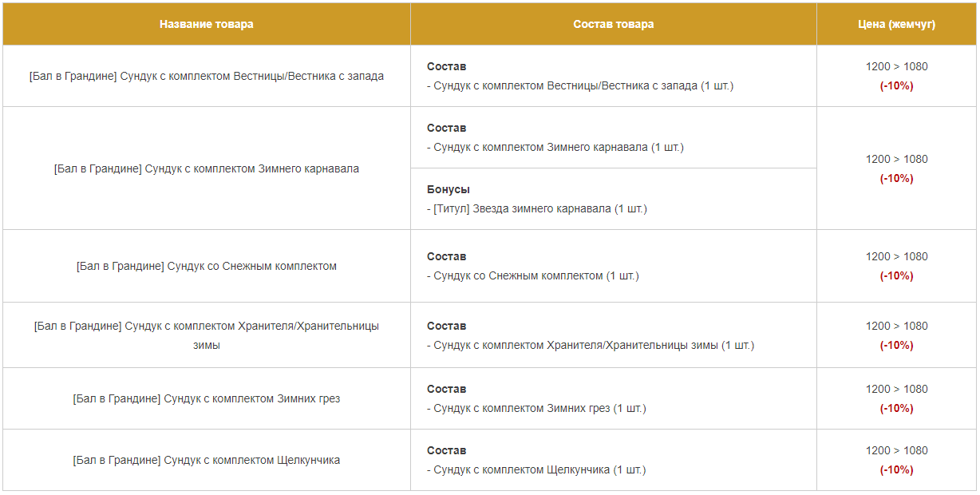Click the "[Бал в Грандине]" Щелкунчика product name
980x495 pixels.
pyautogui.click(x=206, y=460)
